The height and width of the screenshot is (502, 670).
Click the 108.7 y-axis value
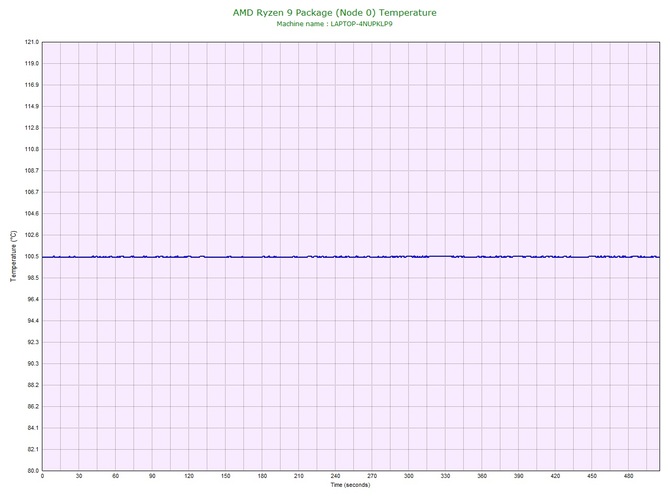point(32,170)
